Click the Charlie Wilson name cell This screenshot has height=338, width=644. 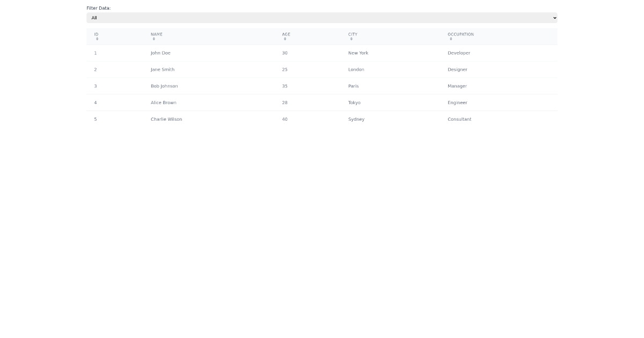click(166, 119)
